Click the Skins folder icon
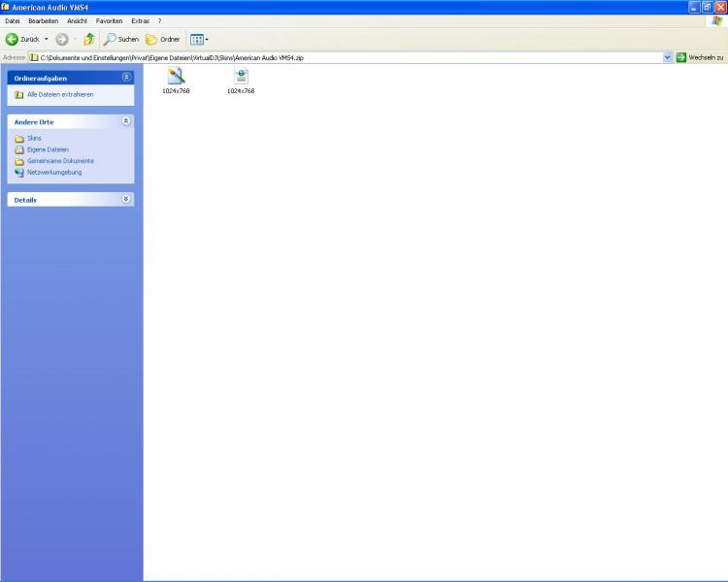Screen dimensions: 728x582 [x=19, y=139]
